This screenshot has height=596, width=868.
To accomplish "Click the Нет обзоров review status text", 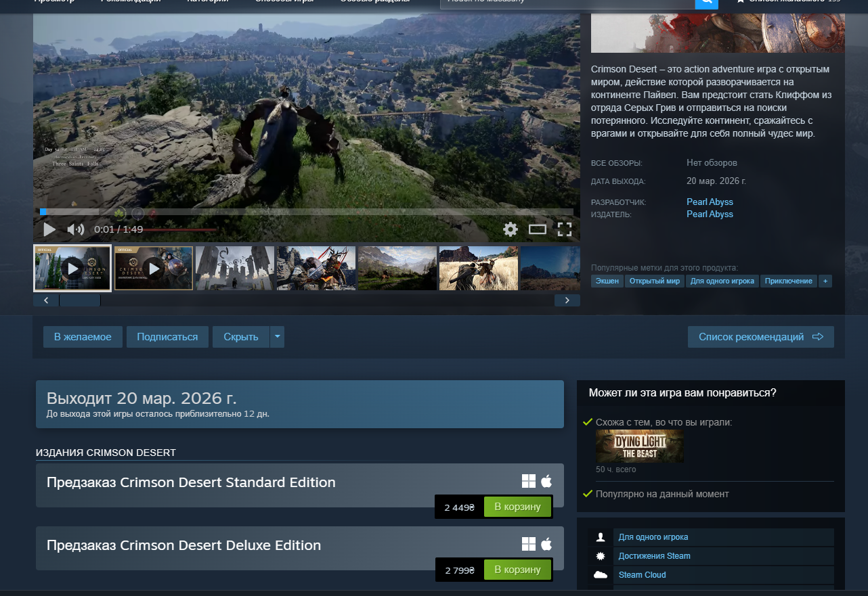I will [712, 163].
